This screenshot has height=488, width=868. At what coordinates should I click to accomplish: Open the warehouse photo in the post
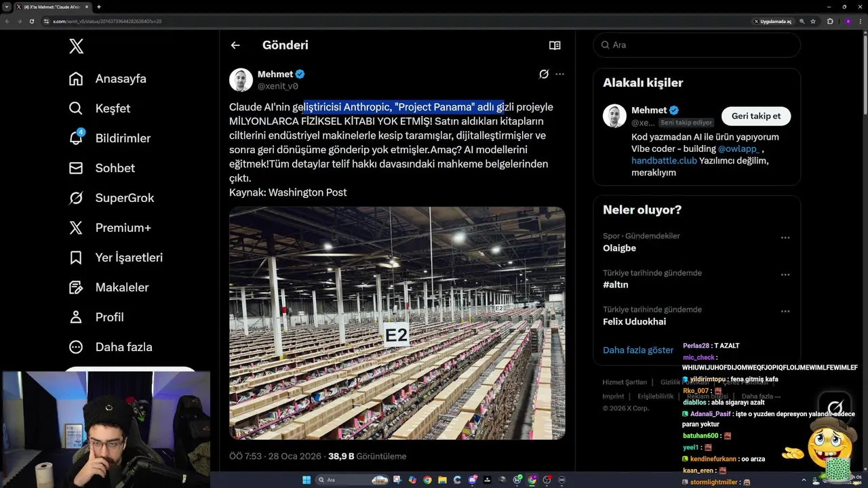pyautogui.click(x=397, y=323)
